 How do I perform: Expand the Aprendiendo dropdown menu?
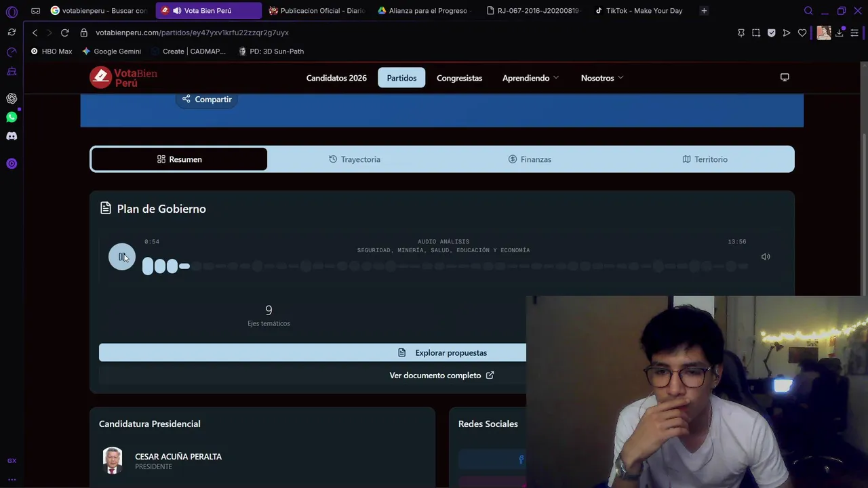click(530, 78)
